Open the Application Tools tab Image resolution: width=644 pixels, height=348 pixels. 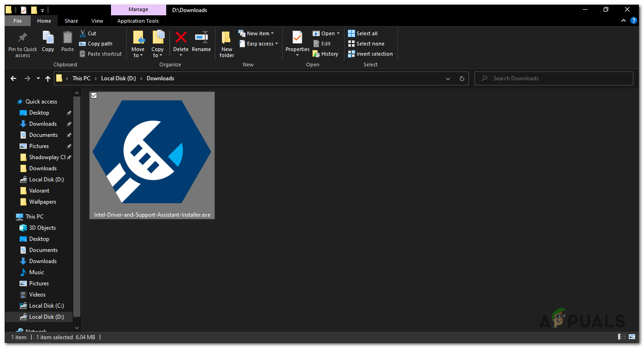[x=138, y=21]
